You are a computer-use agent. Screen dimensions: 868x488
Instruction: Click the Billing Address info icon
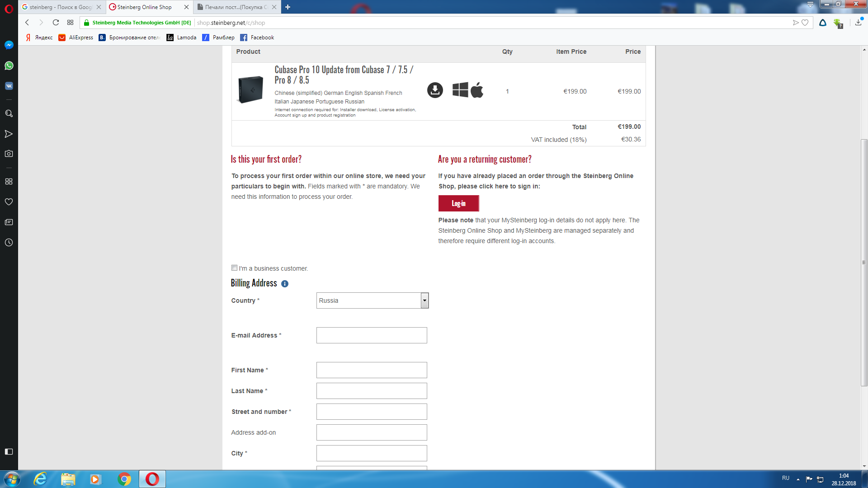[x=285, y=284]
